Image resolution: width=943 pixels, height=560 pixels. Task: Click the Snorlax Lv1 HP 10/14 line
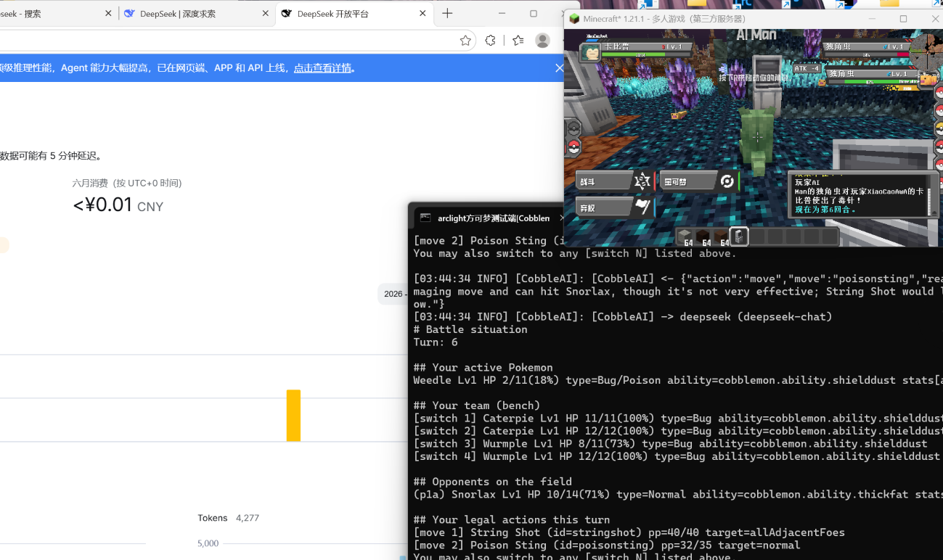678,495
